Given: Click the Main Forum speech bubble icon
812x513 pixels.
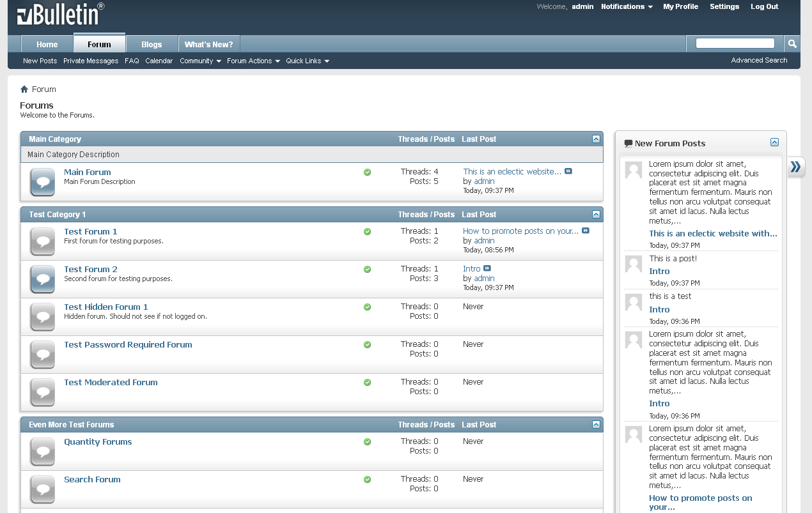Looking at the screenshot, I should click(x=43, y=182).
